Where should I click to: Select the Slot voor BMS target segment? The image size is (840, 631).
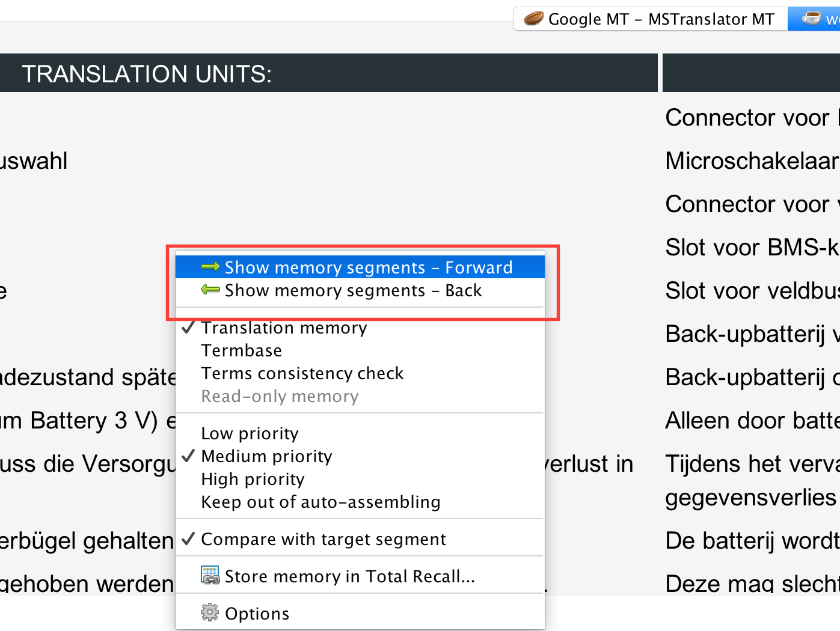[x=752, y=248]
